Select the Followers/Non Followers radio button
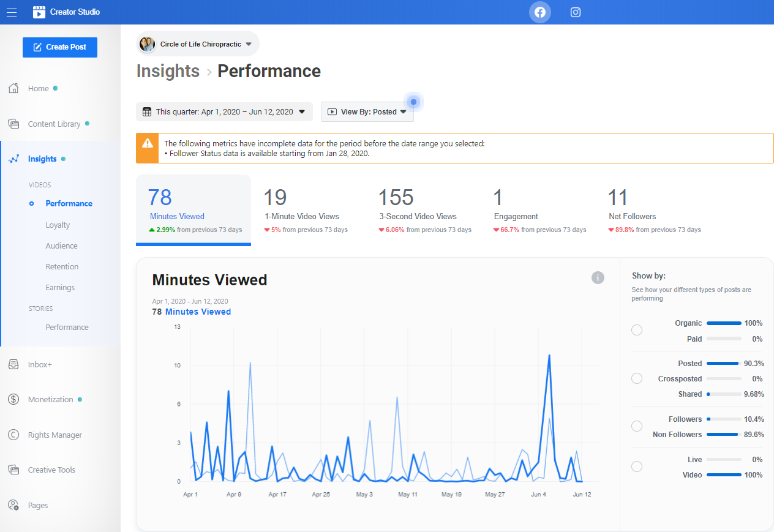This screenshot has height=532, width=774. [x=637, y=426]
